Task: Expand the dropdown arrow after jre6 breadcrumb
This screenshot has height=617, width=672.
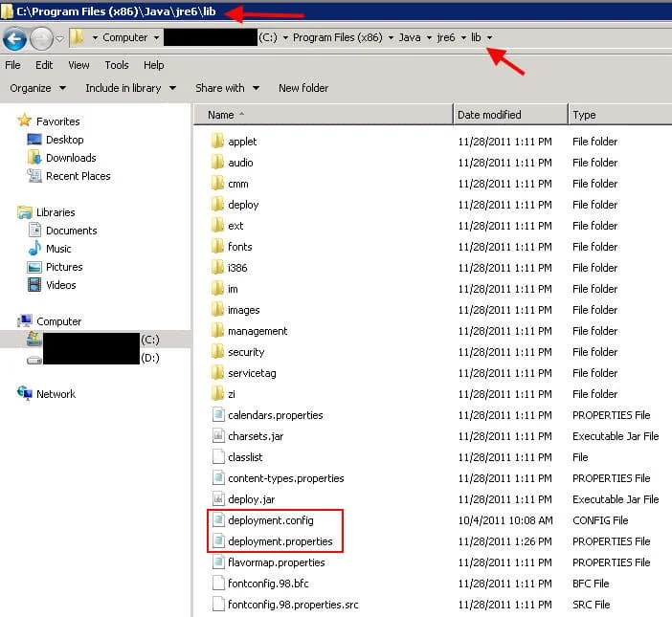Action: coord(463,38)
